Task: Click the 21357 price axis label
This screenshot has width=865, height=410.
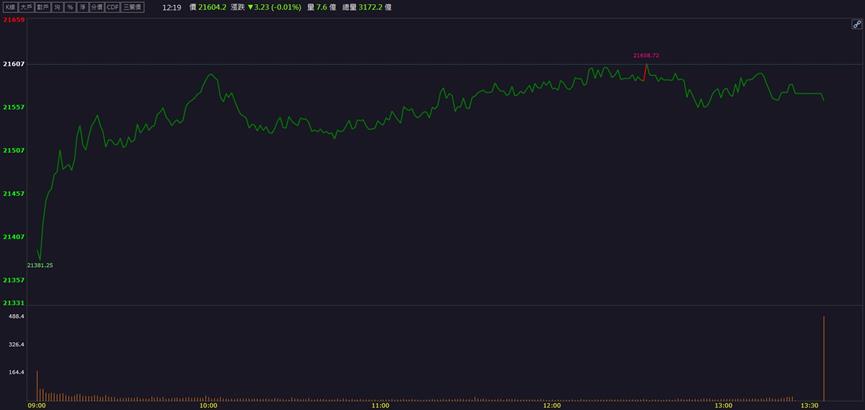Action: coord(12,280)
